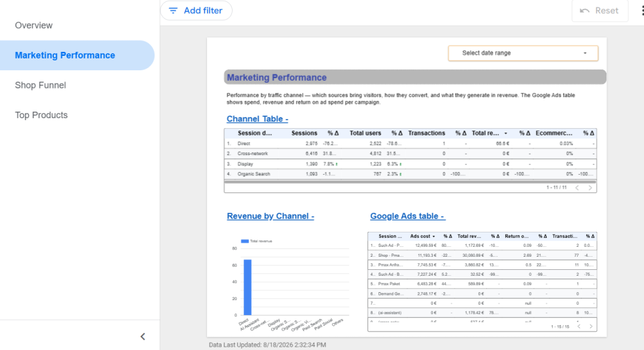Select the Organic Search channel row
This screenshot has width=644, height=350.
(410, 174)
